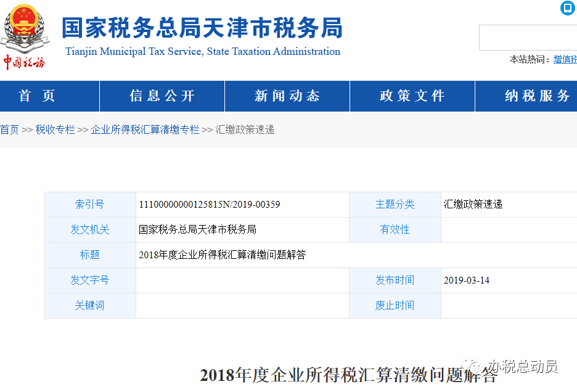The image size is (577, 392).
Task: Click the 发布时间 label cell
Action: pos(395,280)
